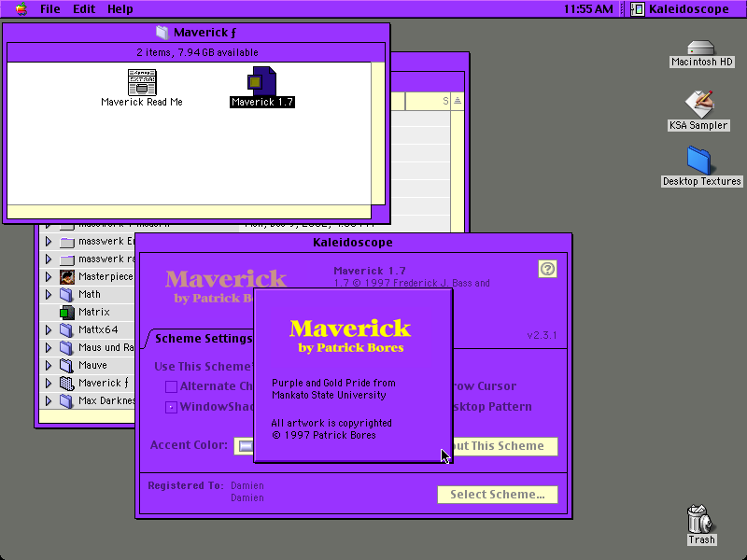747x560 pixels.
Task: Click the Maverick ƒ window horizontal scrollbar
Action: [189, 212]
